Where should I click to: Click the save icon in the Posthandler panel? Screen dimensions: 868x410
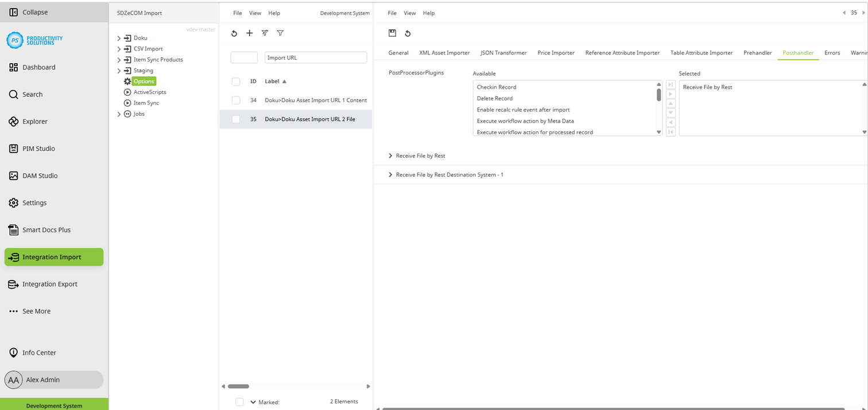(x=393, y=33)
